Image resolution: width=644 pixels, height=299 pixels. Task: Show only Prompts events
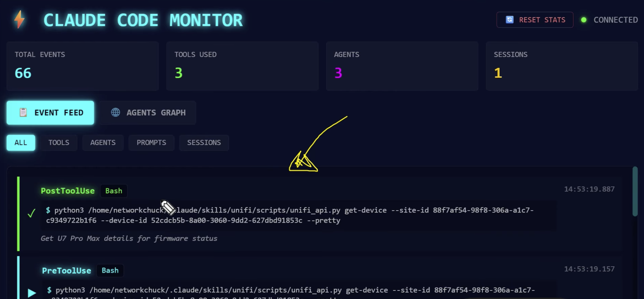151,143
